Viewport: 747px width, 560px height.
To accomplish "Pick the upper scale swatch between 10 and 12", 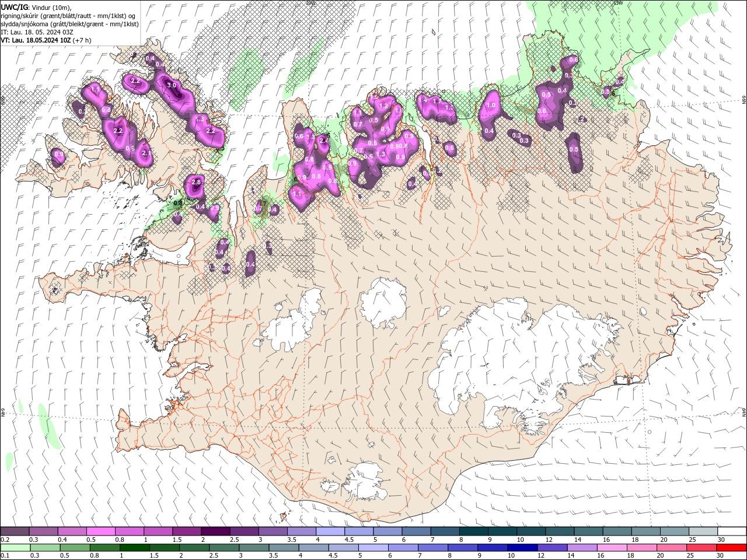I will click(530, 531).
